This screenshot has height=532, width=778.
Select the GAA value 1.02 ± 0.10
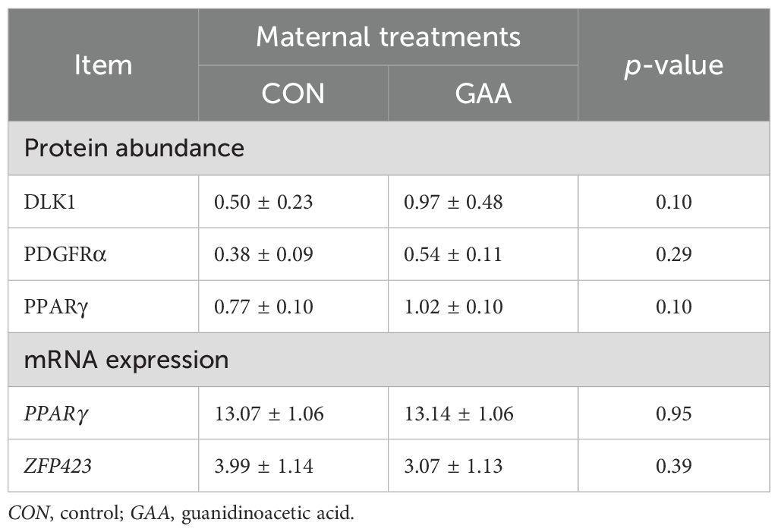pos(451,306)
